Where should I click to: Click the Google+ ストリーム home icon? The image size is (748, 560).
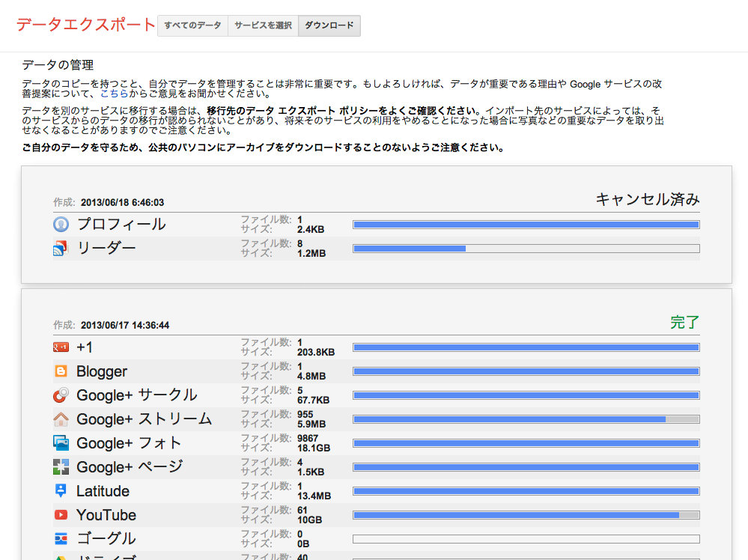tap(61, 419)
